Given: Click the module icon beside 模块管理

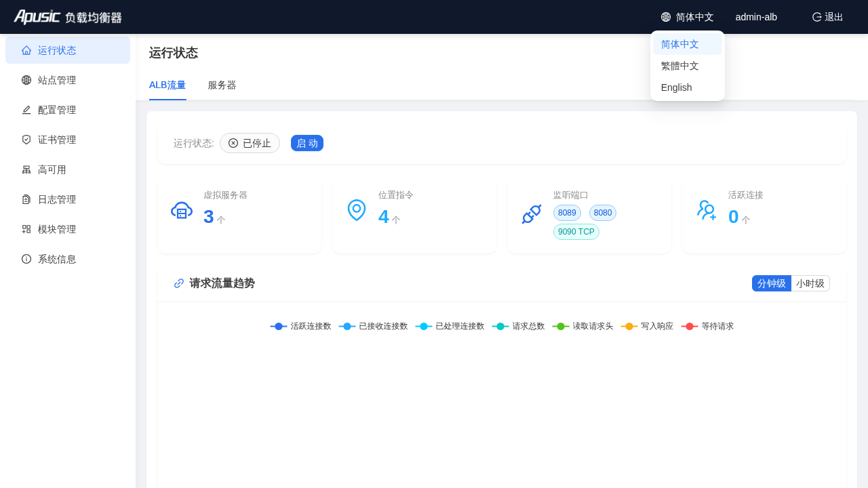Looking at the screenshot, I should pyautogui.click(x=26, y=229).
